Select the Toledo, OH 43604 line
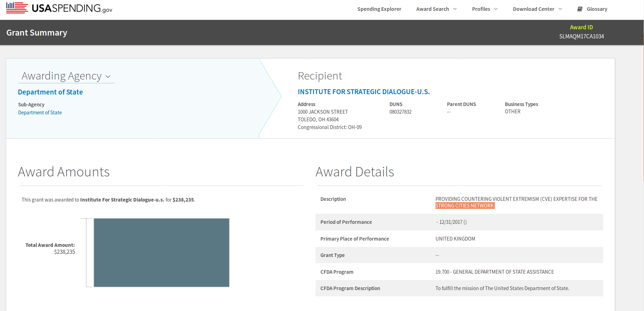The height and width of the screenshot is (311, 644). tap(318, 120)
